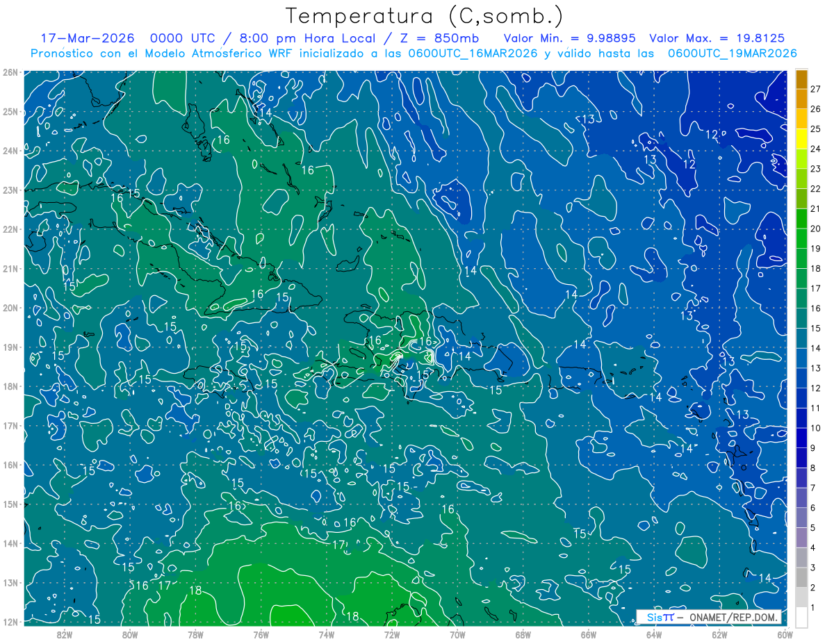Click the '74W' longitude axis label
Image resolution: width=834 pixels, height=644 pixels.
(x=326, y=634)
